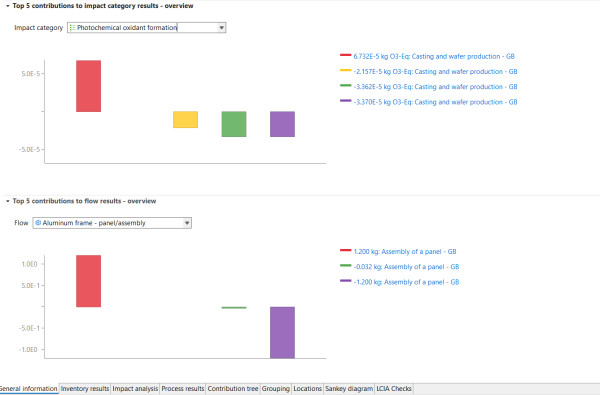600x395 pixels.
Task: Click the green legend swatch for -3.362E-5
Action: pyautogui.click(x=346, y=86)
